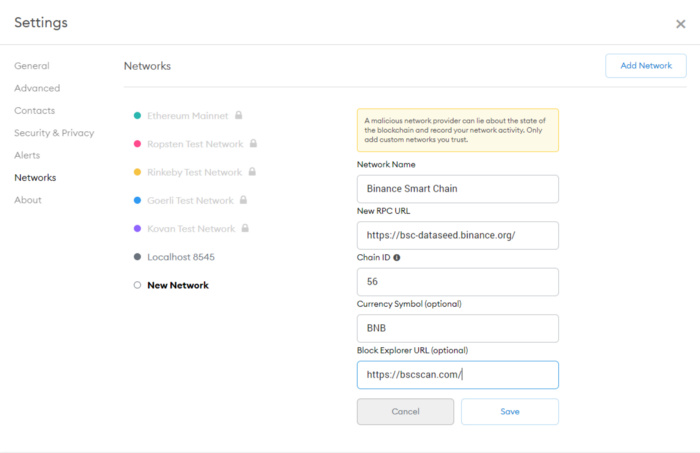Image resolution: width=700 pixels, height=453 pixels.
Task: Cancel the new network form
Action: pyautogui.click(x=405, y=412)
